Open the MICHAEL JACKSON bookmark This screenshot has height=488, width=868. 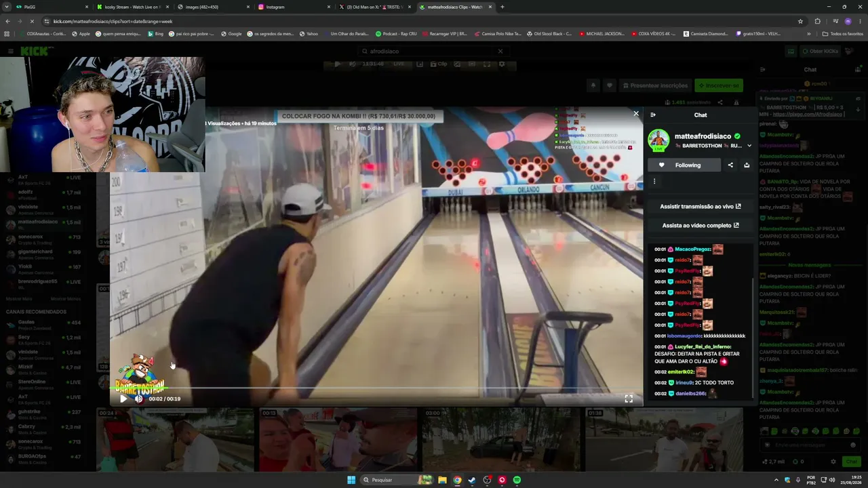click(x=601, y=34)
